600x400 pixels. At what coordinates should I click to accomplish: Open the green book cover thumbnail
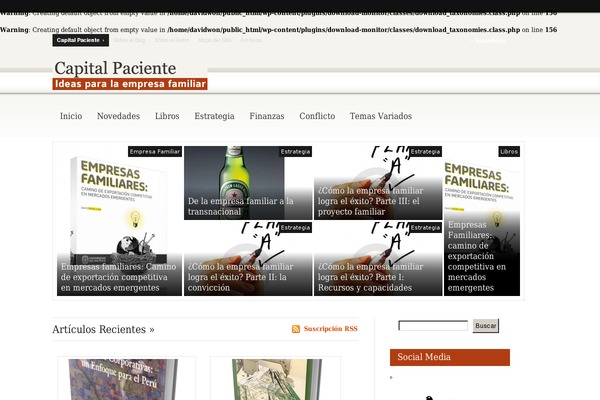(x=277, y=379)
